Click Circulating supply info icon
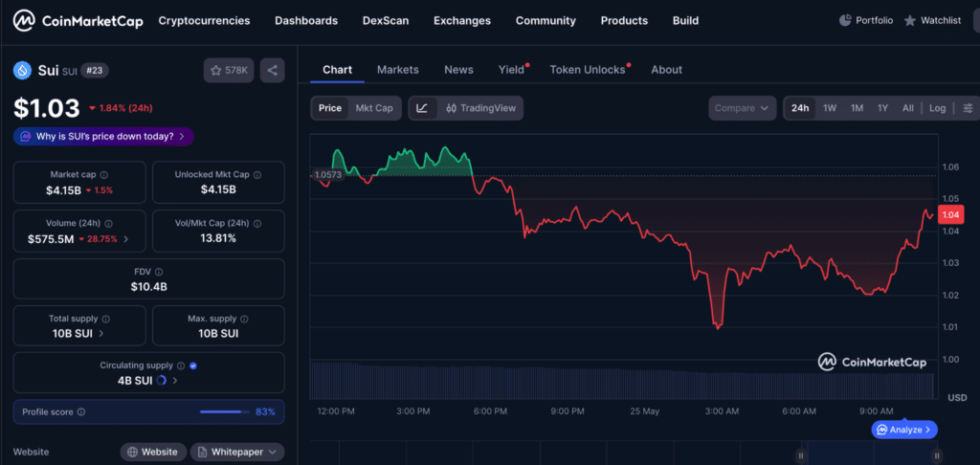 (181, 365)
